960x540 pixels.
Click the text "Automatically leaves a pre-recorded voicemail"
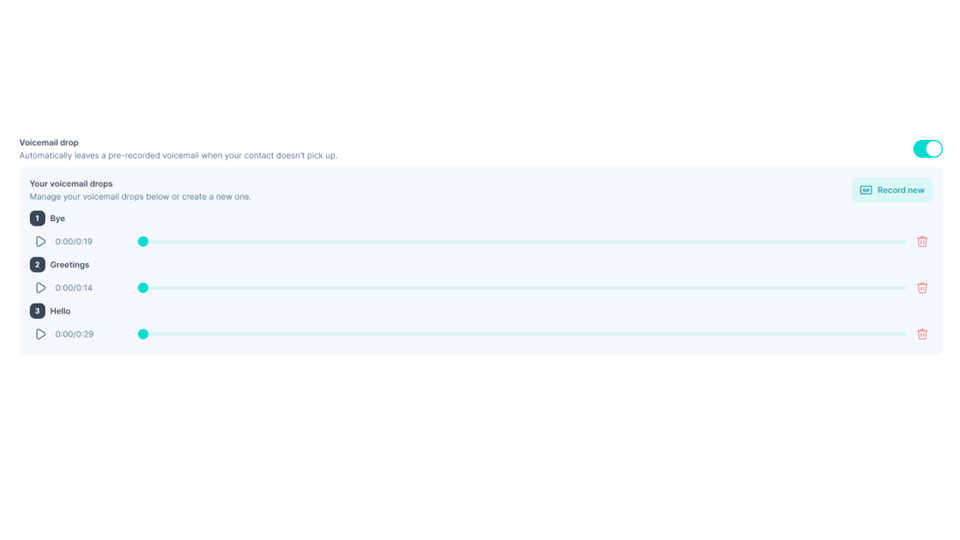[x=109, y=156]
